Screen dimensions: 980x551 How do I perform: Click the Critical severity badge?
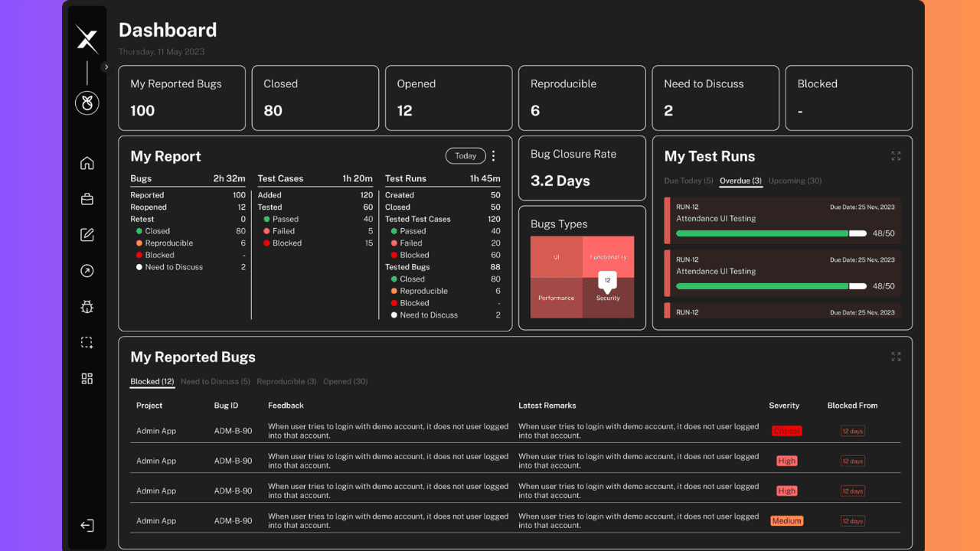pos(786,431)
